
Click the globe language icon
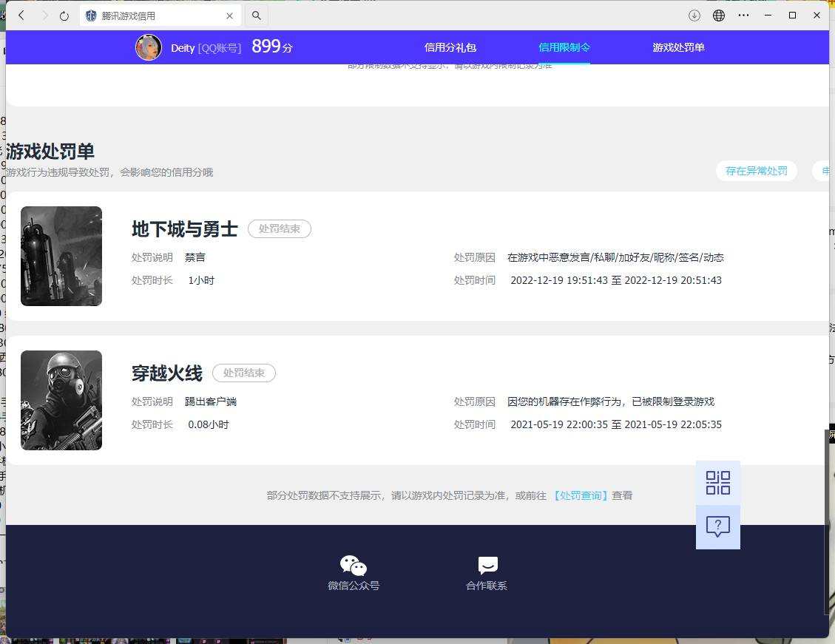coord(718,16)
